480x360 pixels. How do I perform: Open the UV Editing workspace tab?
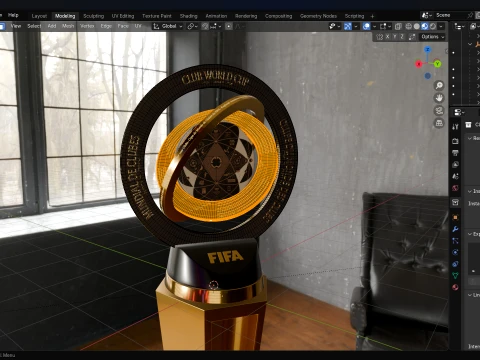(123, 16)
